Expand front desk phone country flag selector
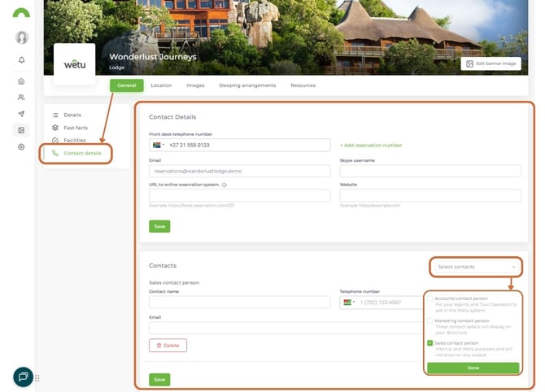This screenshot has height=392, width=545. point(159,145)
